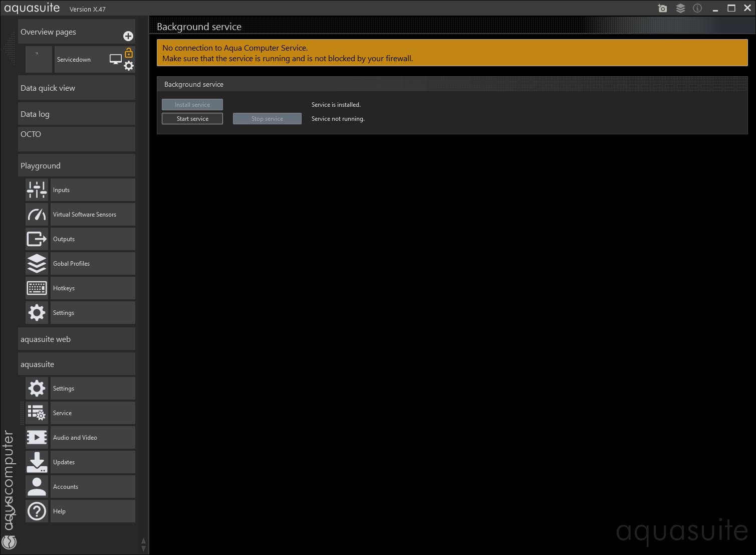Expand the Data quick view section
The width and height of the screenshot is (756, 555).
coord(77,88)
